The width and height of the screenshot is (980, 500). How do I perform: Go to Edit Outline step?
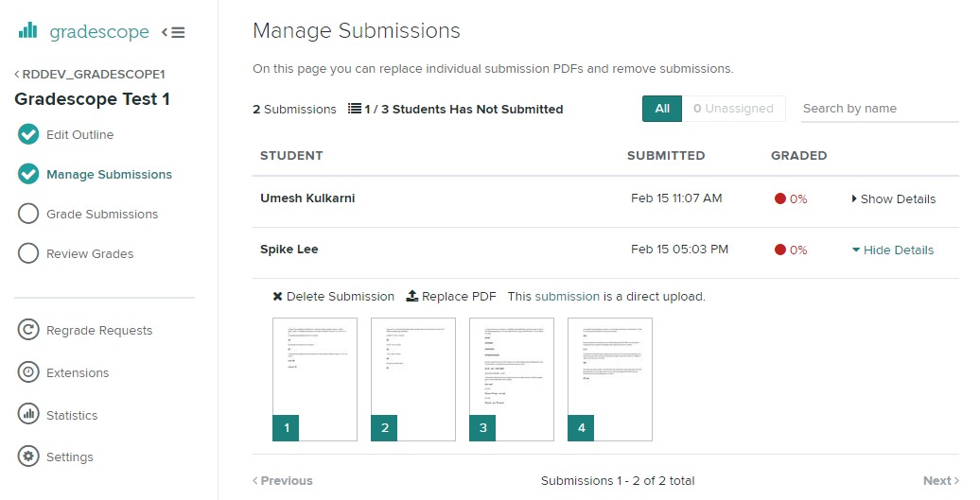coord(79,135)
